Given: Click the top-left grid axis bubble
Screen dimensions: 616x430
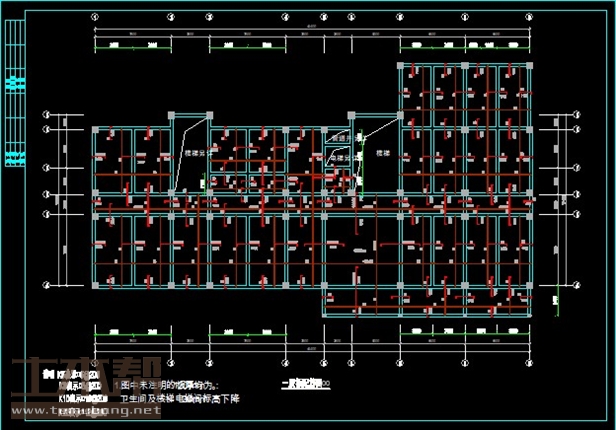Looking at the screenshot, I should point(95,17).
